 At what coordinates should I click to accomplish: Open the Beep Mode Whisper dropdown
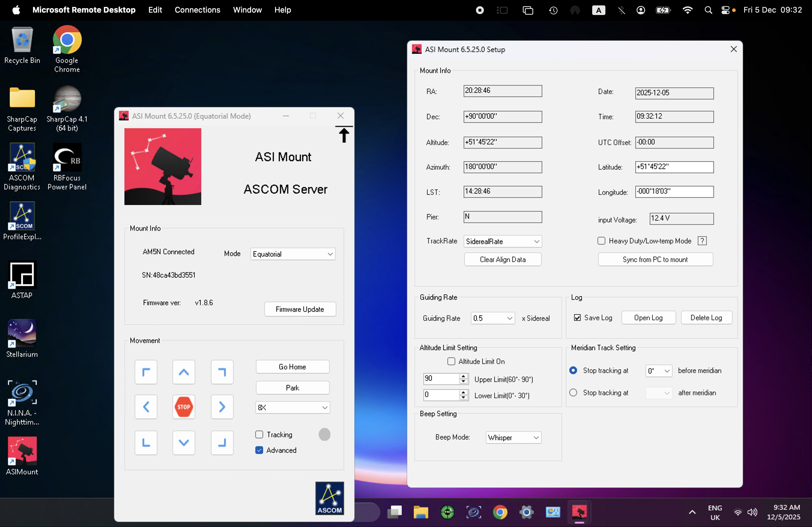(513, 437)
